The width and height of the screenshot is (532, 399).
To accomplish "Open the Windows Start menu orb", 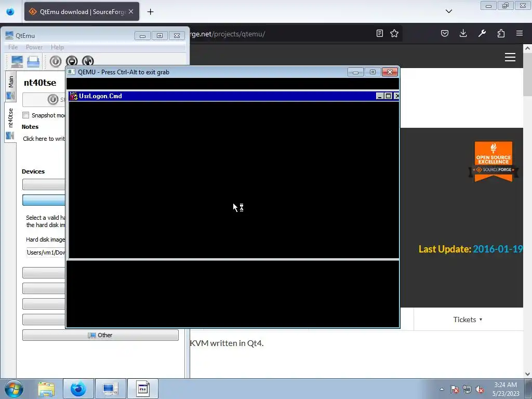I will pos(14,389).
